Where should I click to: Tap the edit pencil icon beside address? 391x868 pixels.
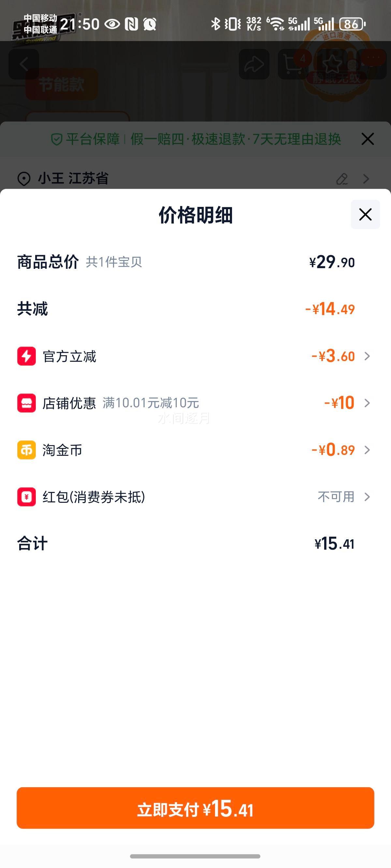[x=342, y=179]
